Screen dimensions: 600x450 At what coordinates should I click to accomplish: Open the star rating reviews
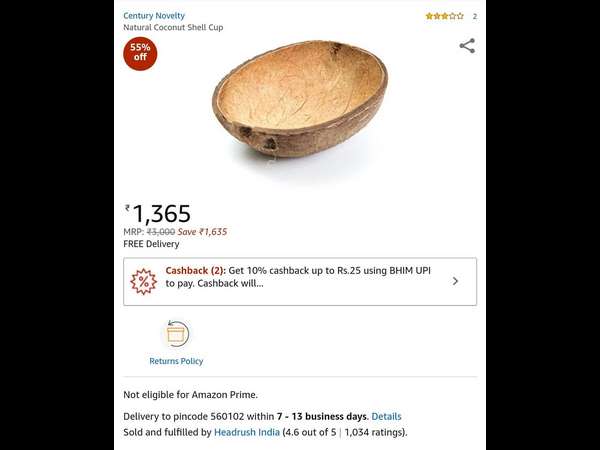(444, 16)
